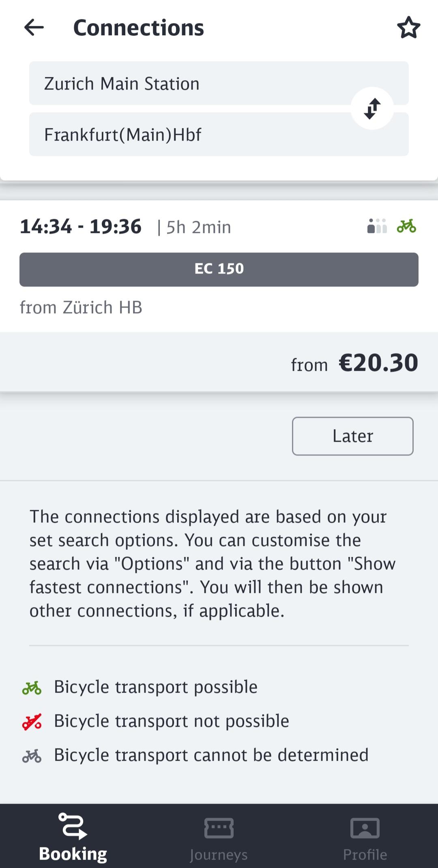This screenshot has width=438, height=868.
Task: Tap the 'from Zürich HB' departure label
Action: coord(81,308)
